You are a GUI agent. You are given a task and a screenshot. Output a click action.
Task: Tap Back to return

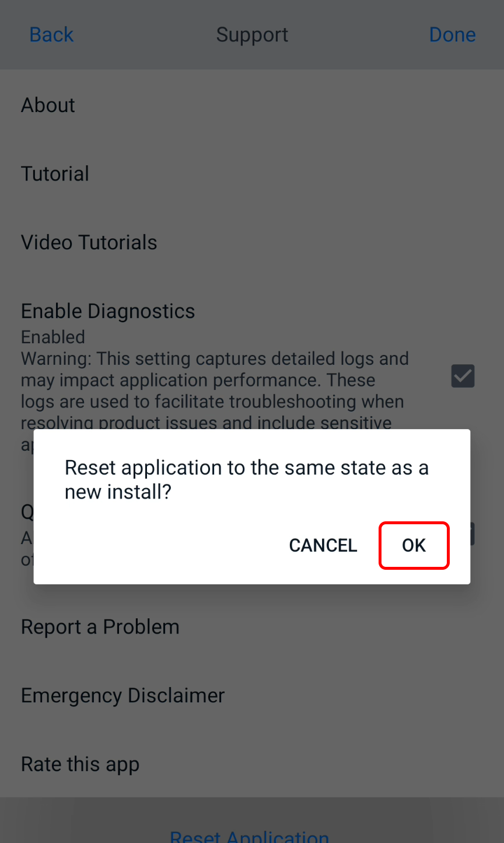coord(51,34)
